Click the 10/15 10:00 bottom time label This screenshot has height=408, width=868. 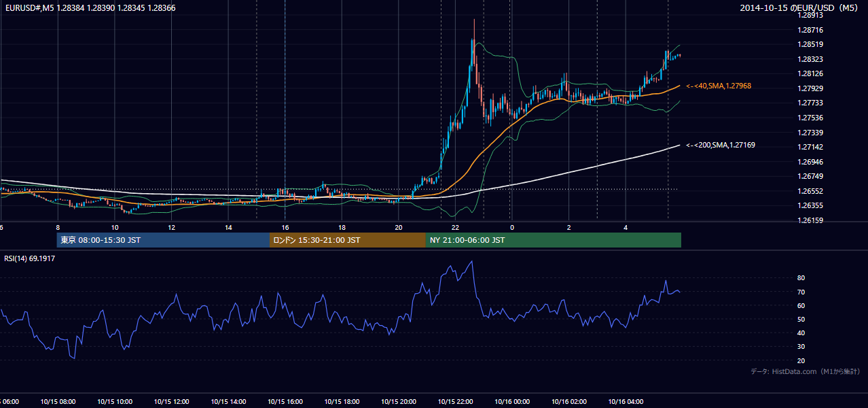point(115,402)
